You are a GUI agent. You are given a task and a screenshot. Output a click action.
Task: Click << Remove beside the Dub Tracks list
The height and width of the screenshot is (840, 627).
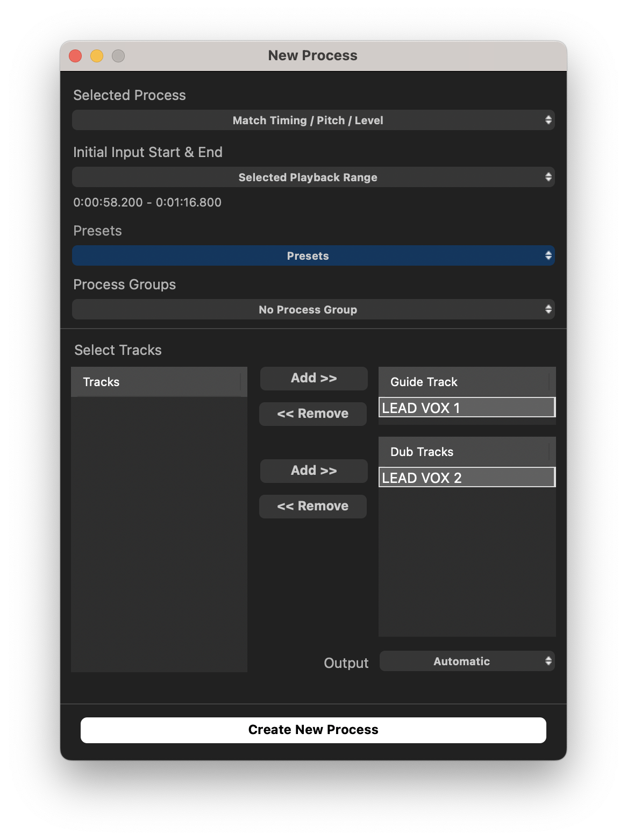tap(313, 506)
